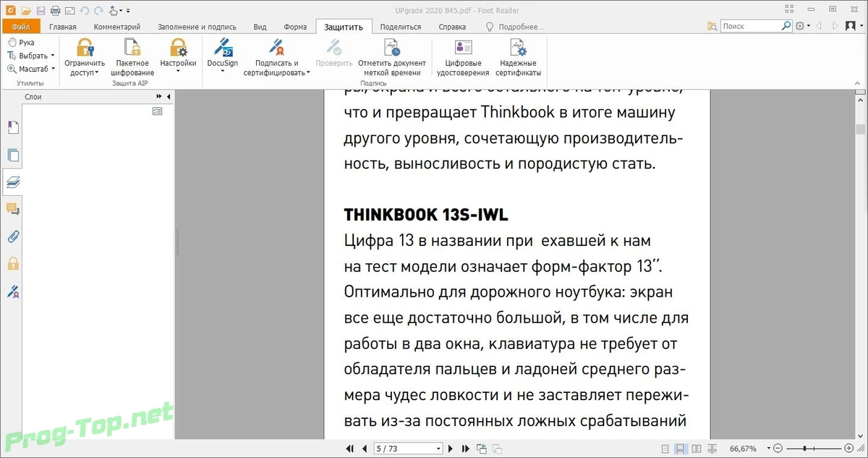The height and width of the screenshot is (458, 868).
Task: Switch to Комментарий tab
Action: (117, 27)
